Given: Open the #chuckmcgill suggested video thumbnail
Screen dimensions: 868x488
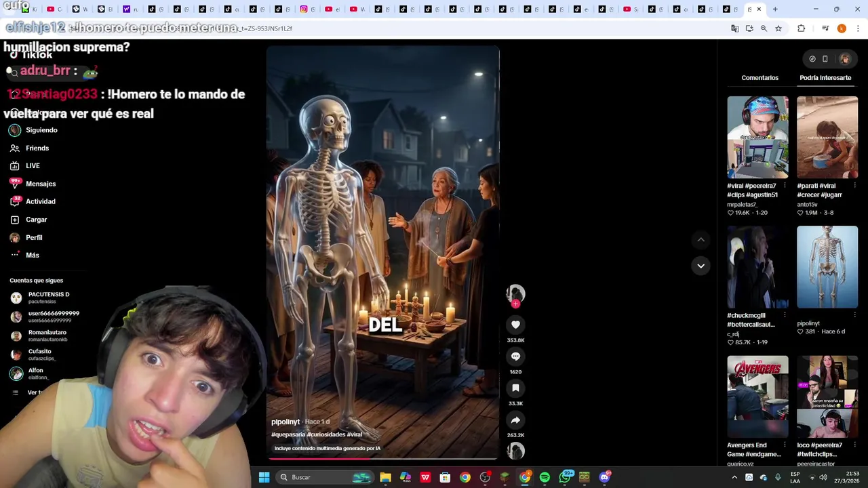Looking at the screenshot, I should [x=757, y=267].
